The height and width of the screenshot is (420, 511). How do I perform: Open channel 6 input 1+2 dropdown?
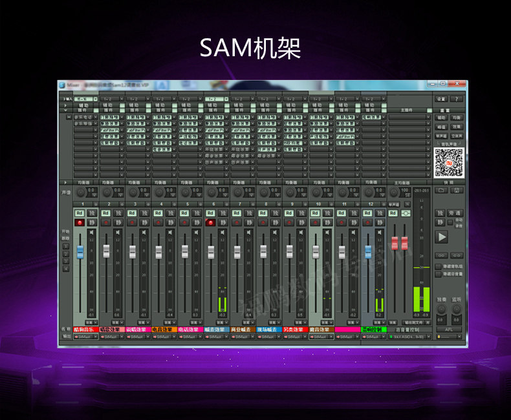[x=217, y=99]
